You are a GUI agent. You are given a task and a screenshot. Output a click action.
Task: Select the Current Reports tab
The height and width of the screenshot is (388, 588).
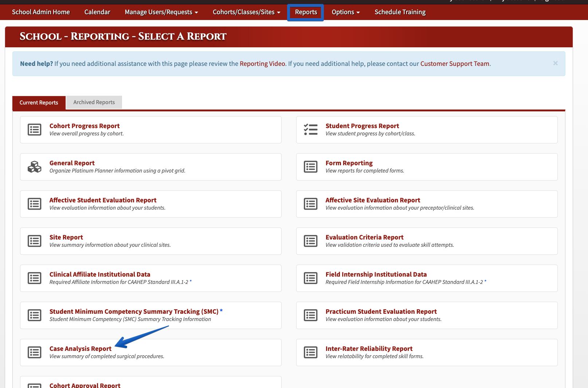click(39, 103)
